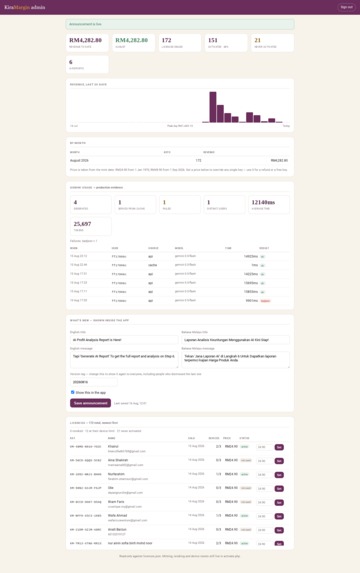
Task: Click the 172 licences card
Action: pyautogui.click(x=180, y=43)
